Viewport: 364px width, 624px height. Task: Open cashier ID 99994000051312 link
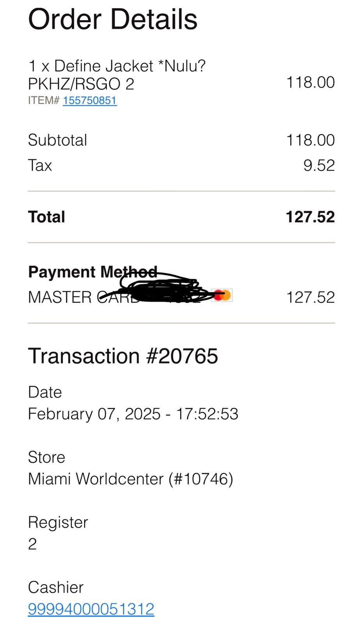point(91,609)
